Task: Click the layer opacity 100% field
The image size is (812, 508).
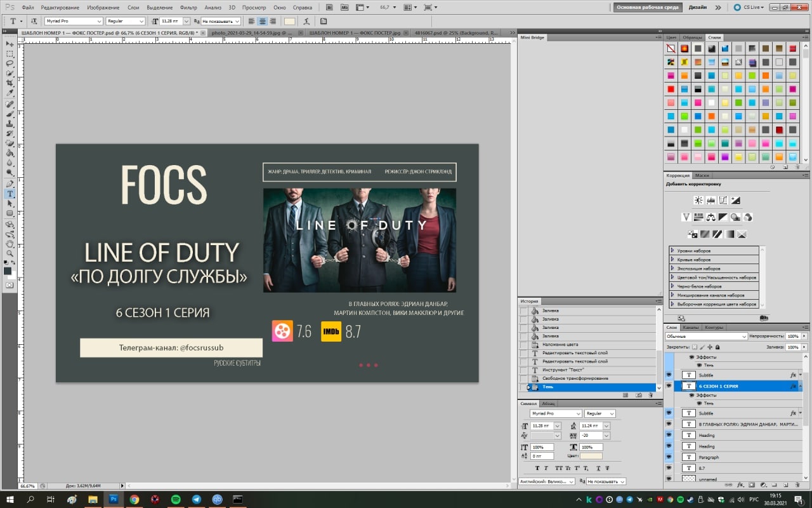Action: (x=792, y=336)
